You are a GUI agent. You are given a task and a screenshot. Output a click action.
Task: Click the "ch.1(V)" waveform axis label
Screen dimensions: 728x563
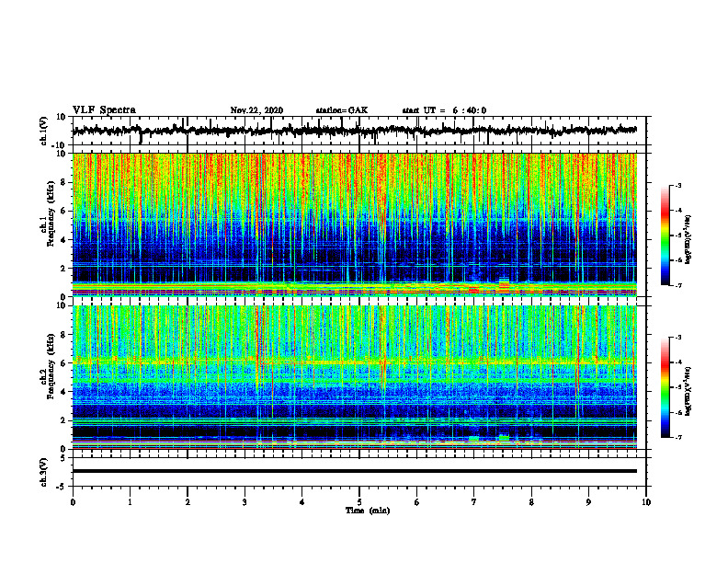coord(44,131)
